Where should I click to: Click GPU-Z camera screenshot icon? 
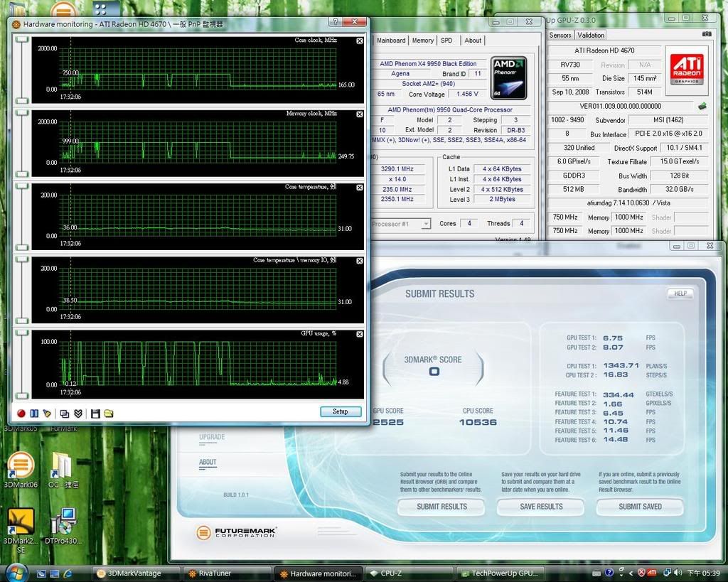(706, 34)
